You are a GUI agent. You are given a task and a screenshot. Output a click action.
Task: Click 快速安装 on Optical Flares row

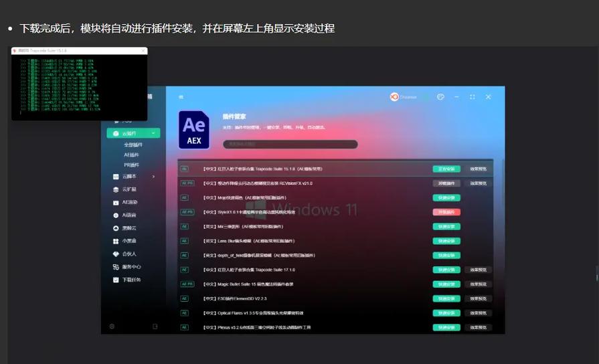pyautogui.click(x=446, y=313)
